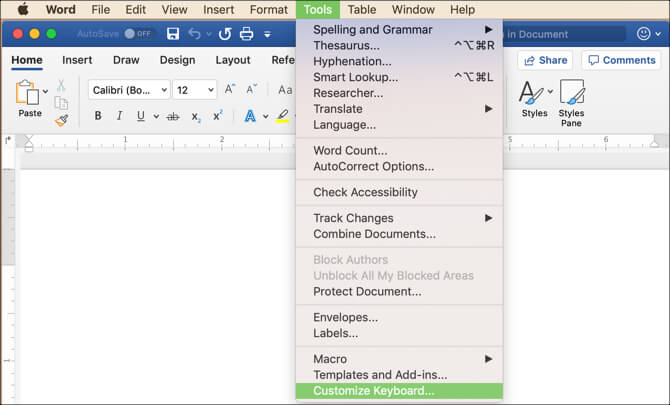Click the smiley feedback icon
670x405 pixels.
[x=644, y=34]
